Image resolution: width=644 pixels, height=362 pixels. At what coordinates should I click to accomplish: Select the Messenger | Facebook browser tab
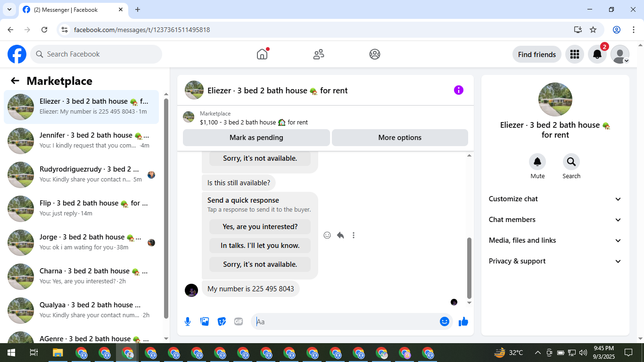73,9
